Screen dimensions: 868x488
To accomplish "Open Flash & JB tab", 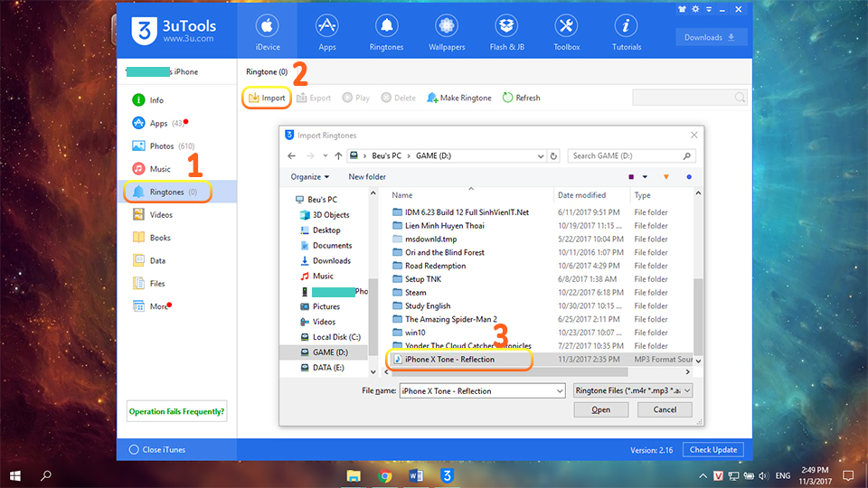I will pyautogui.click(x=506, y=31).
